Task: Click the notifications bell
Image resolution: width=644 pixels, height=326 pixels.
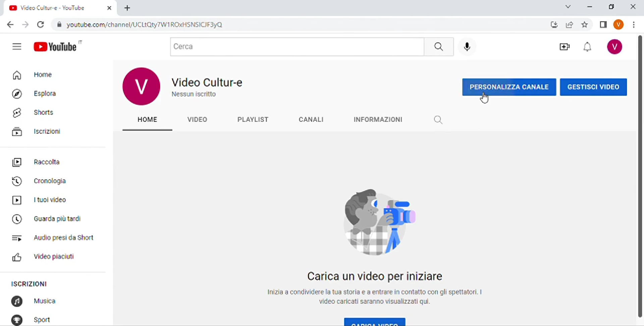Action: tap(587, 47)
